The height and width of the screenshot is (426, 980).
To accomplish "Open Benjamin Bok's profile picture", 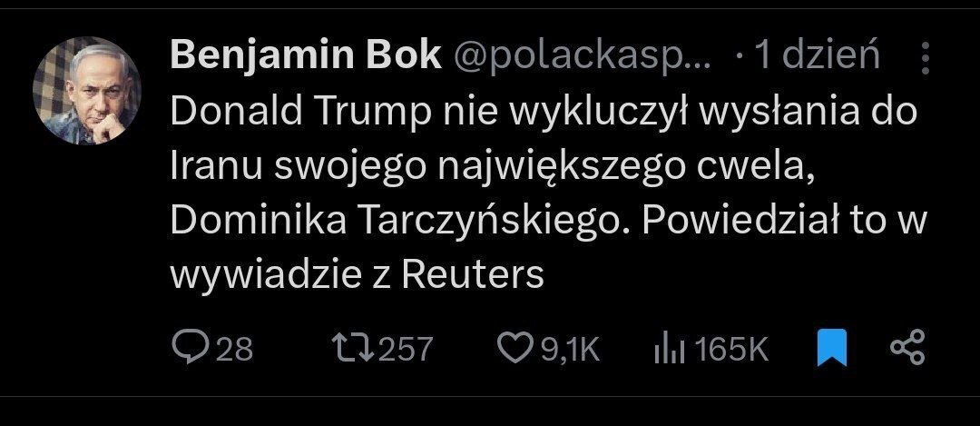I will (87, 91).
